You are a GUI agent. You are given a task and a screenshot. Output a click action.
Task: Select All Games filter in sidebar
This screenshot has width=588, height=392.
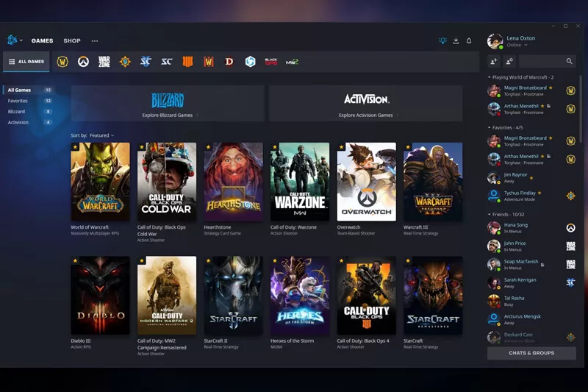(29, 90)
